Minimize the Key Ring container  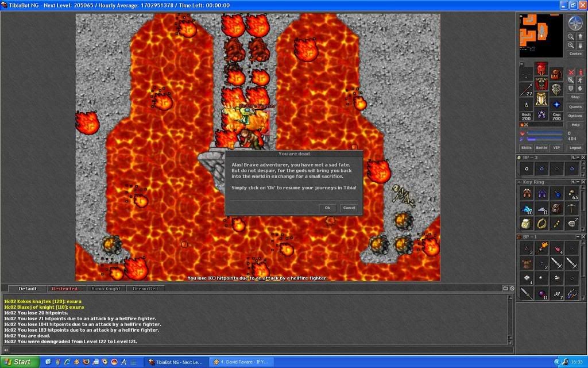578,182
